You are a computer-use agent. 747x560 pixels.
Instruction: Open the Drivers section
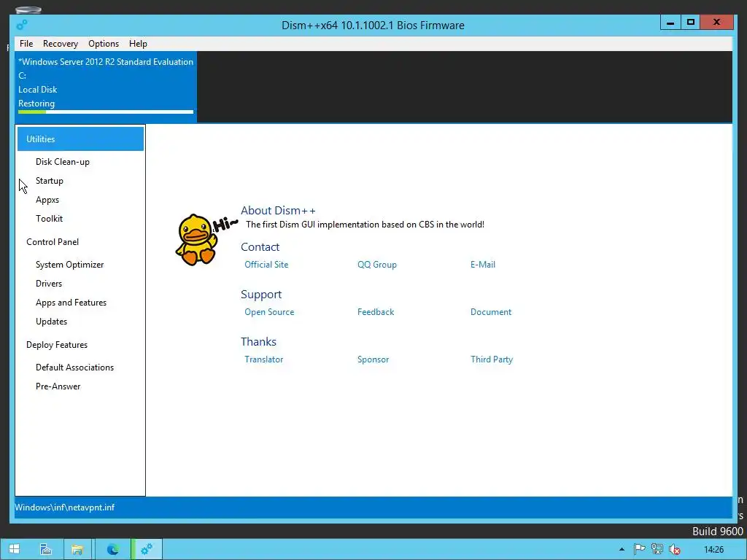pyautogui.click(x=49, y=284)
